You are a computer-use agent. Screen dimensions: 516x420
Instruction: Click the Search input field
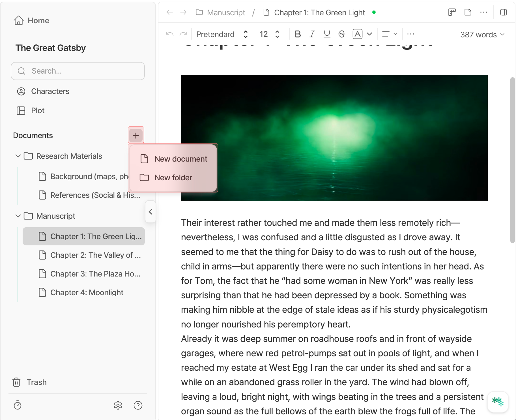coord(78,71)
